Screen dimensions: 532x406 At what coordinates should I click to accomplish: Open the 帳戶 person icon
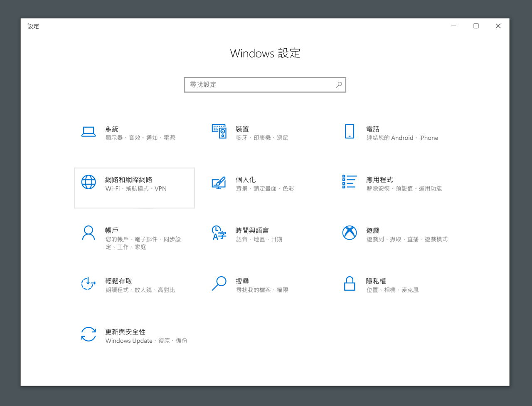88,233
